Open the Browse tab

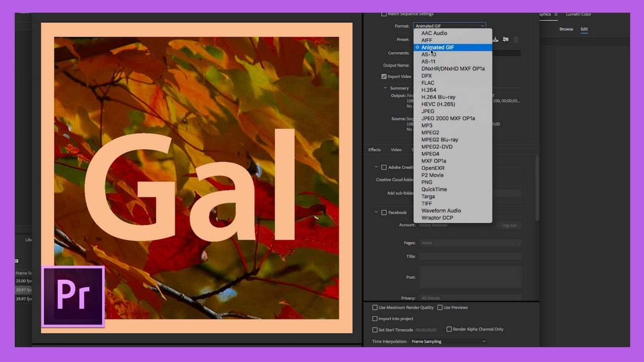566,29
